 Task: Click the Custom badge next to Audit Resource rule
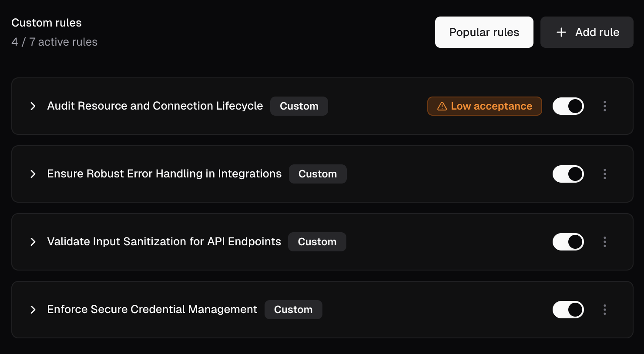click(x=299, y=106)
